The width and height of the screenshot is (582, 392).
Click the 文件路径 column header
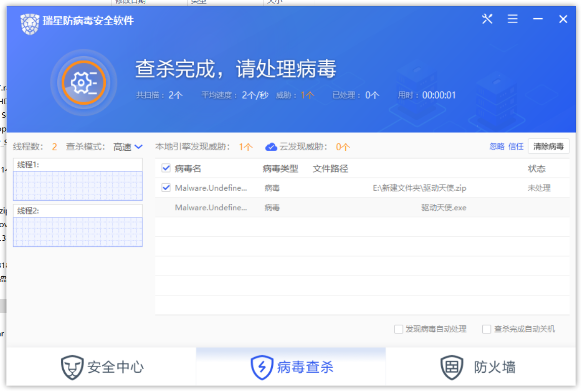(x=330, y=169)
